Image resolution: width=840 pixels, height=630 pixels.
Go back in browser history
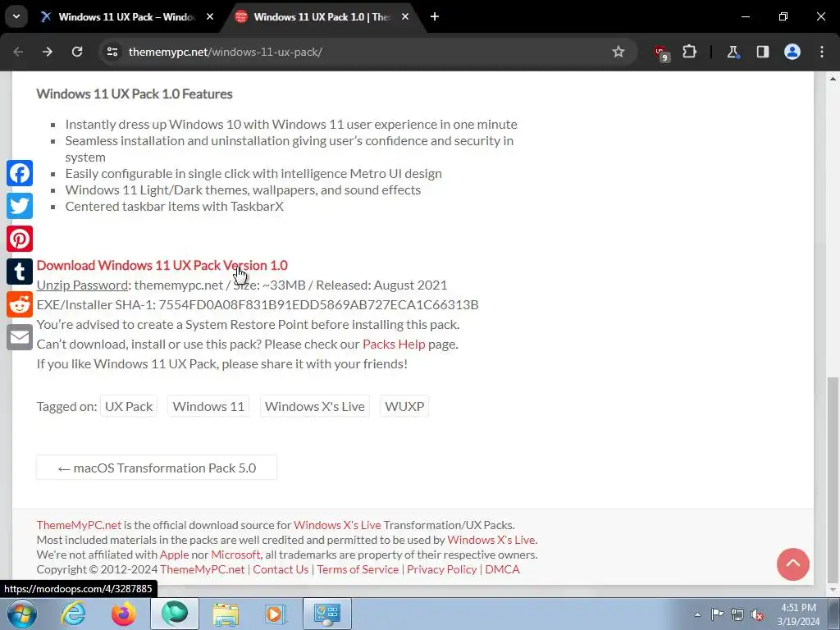[x=18, y=52]
